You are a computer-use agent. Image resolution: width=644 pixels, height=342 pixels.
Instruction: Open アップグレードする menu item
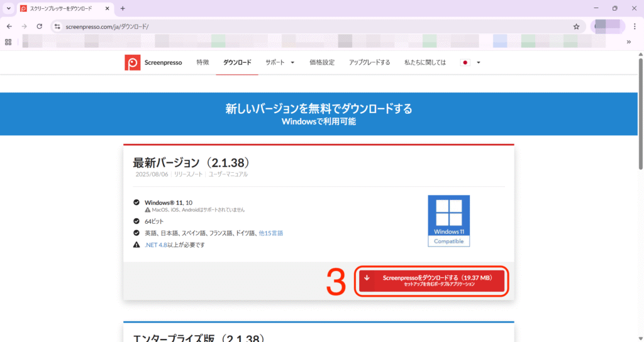pos(370,62)
